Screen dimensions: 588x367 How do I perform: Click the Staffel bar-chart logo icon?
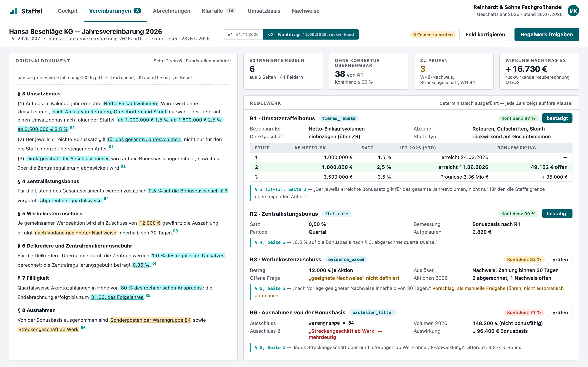coord(13,11)
